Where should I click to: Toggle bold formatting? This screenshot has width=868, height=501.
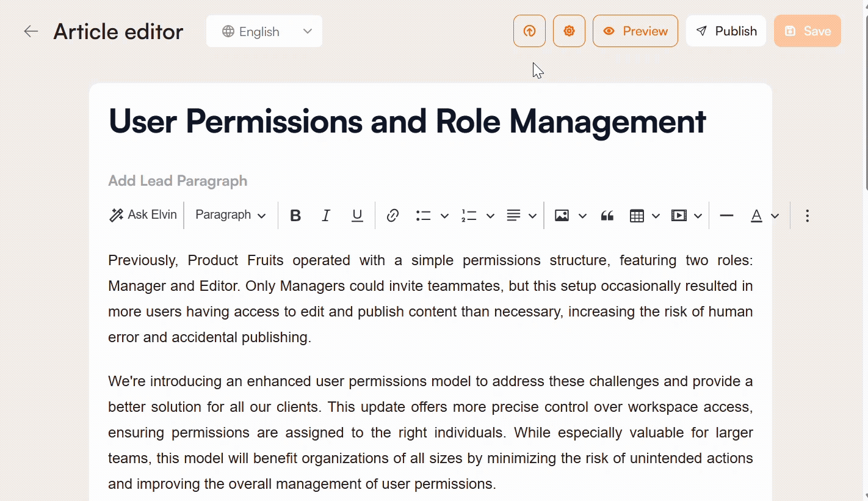pyautogui.click(x=295, y=216)
